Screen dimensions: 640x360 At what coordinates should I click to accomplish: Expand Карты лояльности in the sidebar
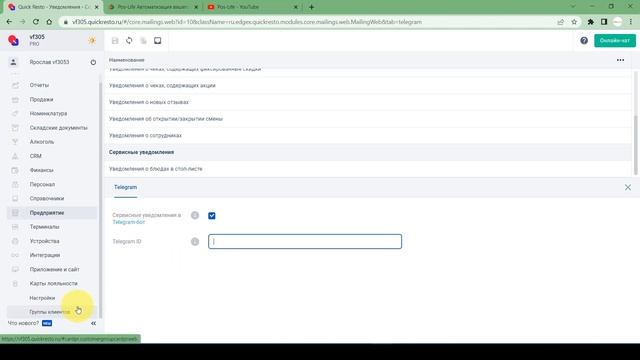[x=53, y=283]
